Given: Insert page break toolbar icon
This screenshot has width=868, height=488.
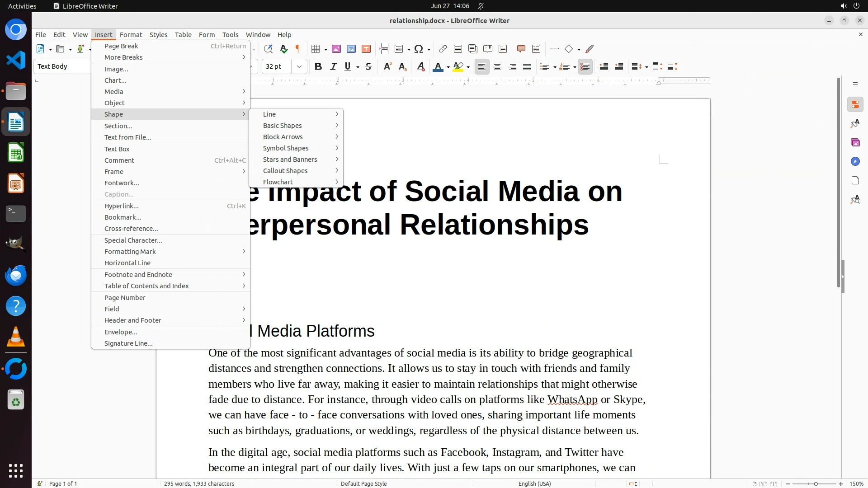Looking at the screenshot, I should [x=384, y=49].
